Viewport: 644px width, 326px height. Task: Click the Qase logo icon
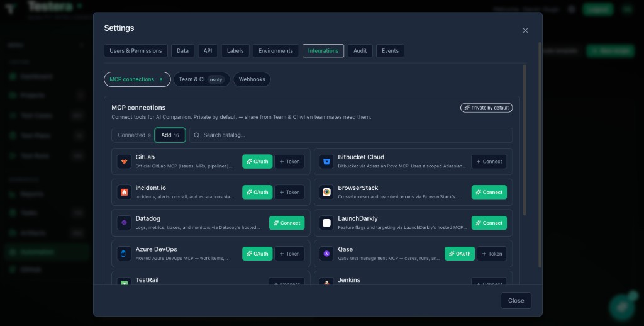tap(326, 254)
